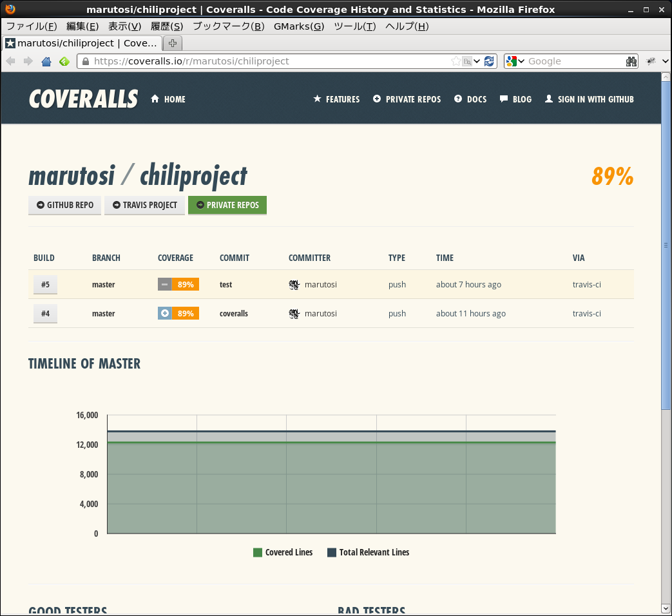Open build #4 button
The height and width of the screenshot is (616, 672).
click(46, 314)
